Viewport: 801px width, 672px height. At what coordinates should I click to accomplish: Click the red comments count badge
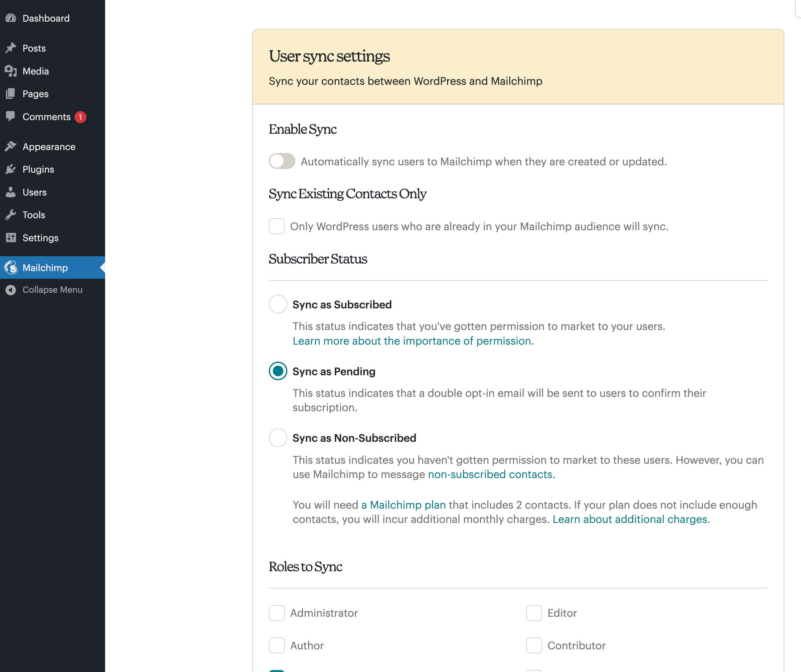point(80,117)
